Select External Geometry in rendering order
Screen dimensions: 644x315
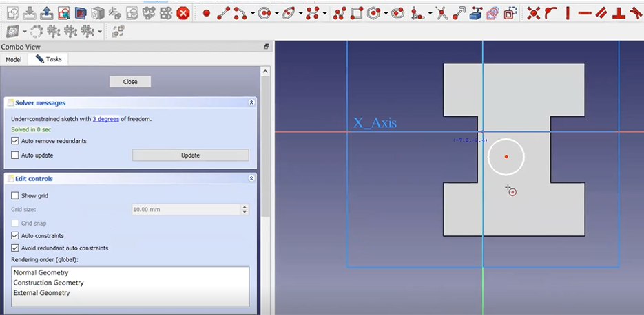[x=41, y=293]
